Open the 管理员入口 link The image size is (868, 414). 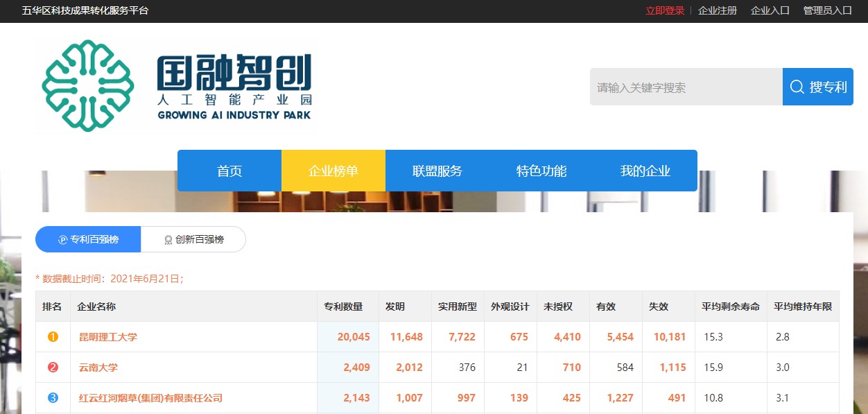pyautogui.click(x=828, y=10)
